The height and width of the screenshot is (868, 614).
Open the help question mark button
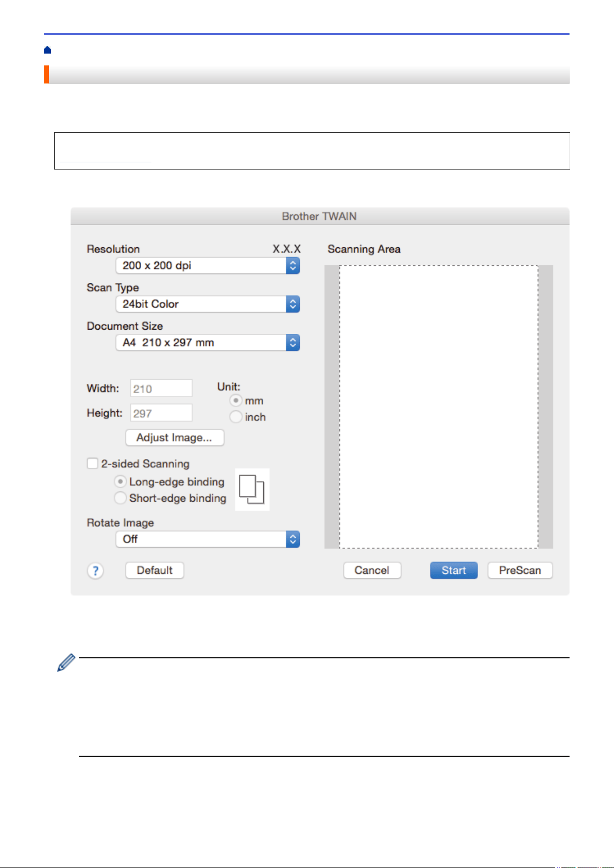(95, 571)
